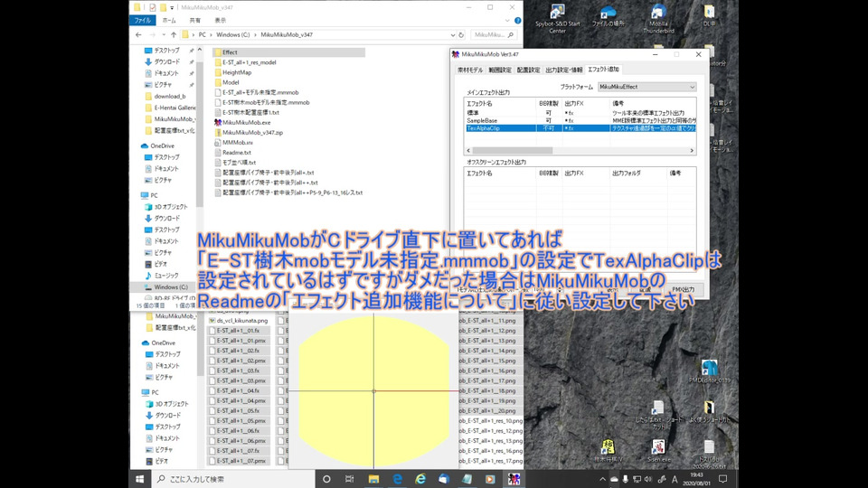This screenshot has width=868, height=488.
Task: Switch to the ホーム ribbon tab
Action: point(169,21)
